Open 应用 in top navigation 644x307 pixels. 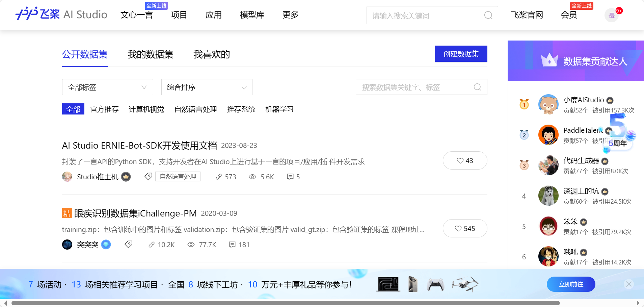click(x=213, y=15)
